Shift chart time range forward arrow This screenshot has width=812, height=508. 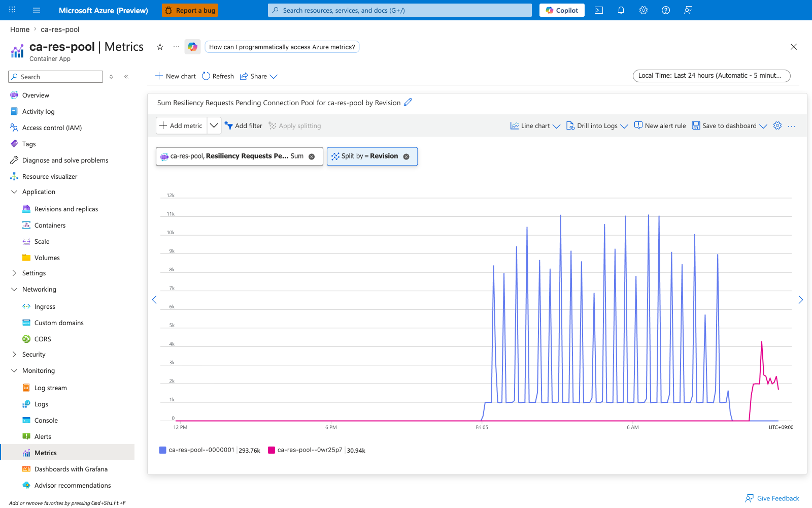pyautogui.click(x=801, y=300)
